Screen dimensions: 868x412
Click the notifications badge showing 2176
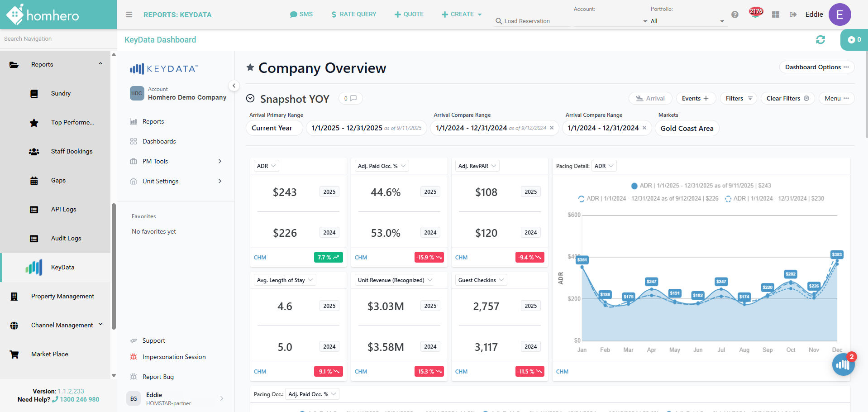pos(756,12)
